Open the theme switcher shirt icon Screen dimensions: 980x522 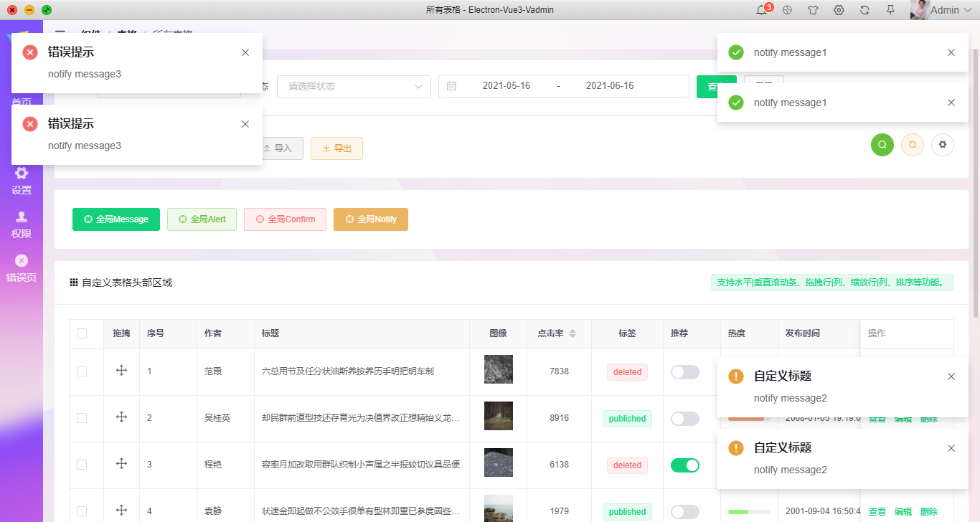[x=813, y=9]
